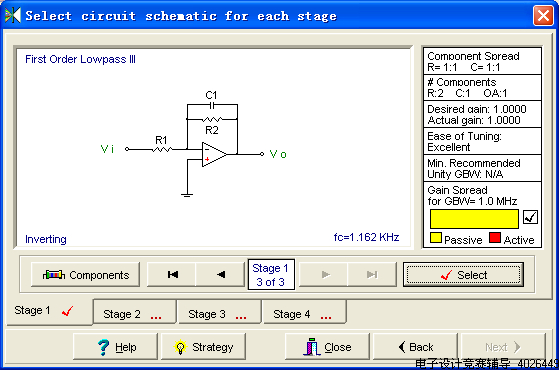Image resolution: width=559 pixels, height=370 pixels.
Task: Go to next schematic option arrow
Action: pos(324,274)
